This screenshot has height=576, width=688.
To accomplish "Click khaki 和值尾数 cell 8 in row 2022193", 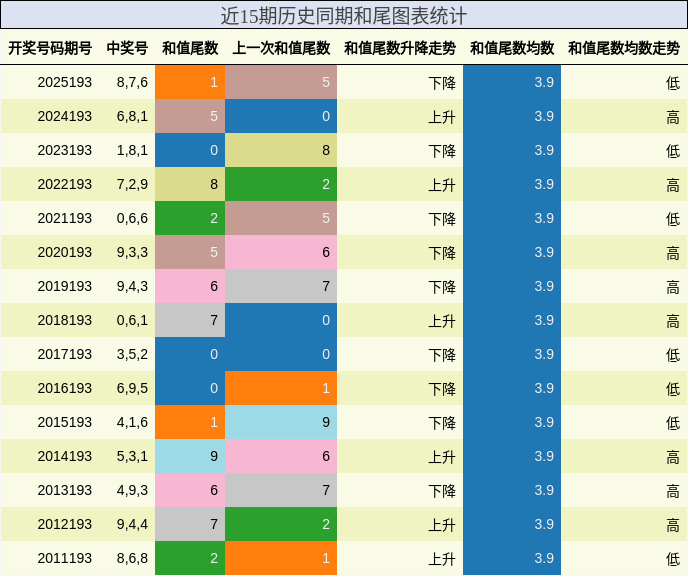I will 190,184.
